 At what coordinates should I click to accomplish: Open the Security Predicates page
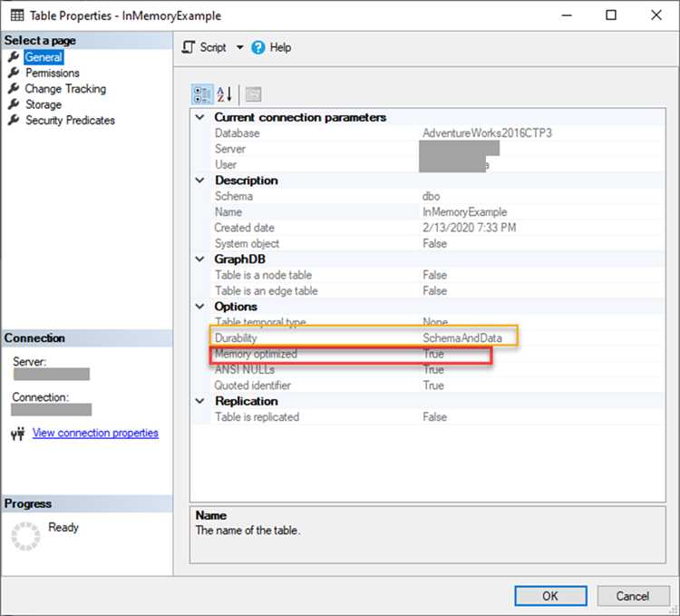(x=70, y=120)
